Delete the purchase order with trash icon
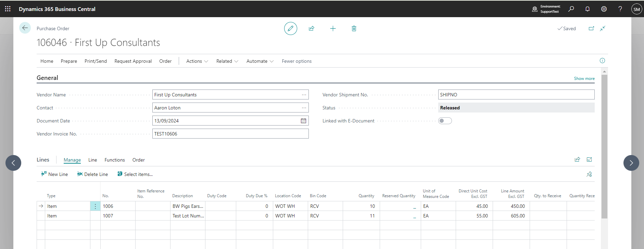The image size is (644, 249). click(354, 28)
